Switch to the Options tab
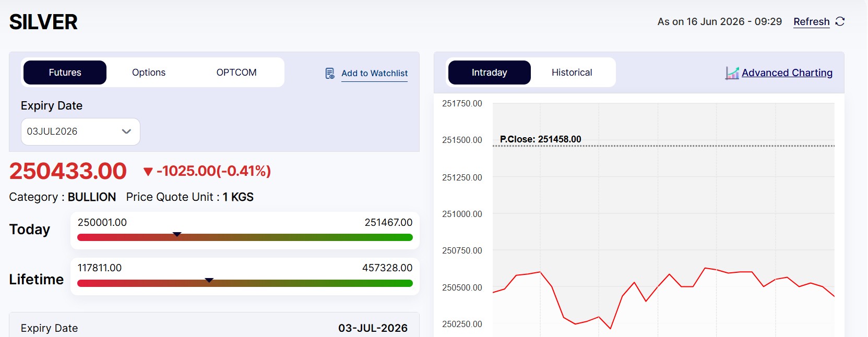Image resolution: width=868 pixels, height=337 pixels. (149, 73)
